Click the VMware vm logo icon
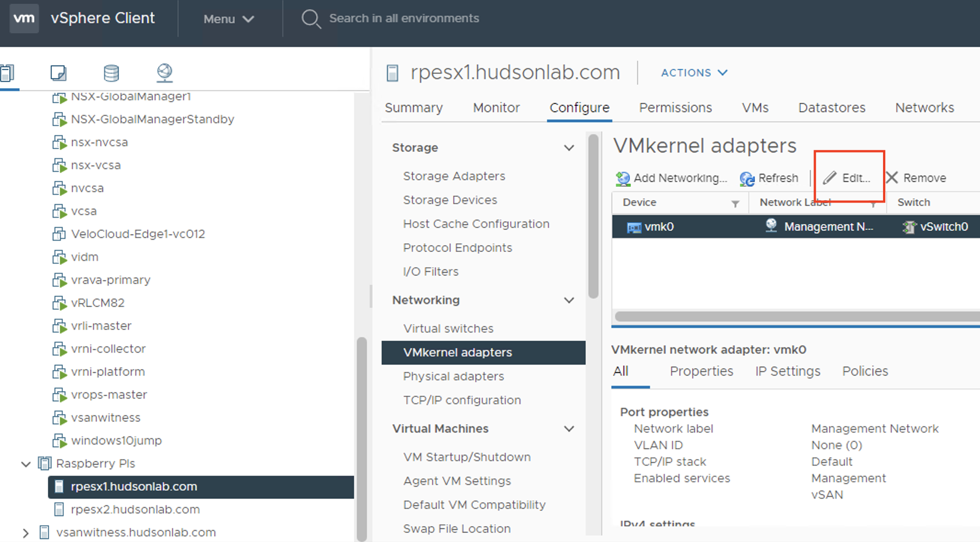Screen dimensions: 980x542 coord(24,18)
